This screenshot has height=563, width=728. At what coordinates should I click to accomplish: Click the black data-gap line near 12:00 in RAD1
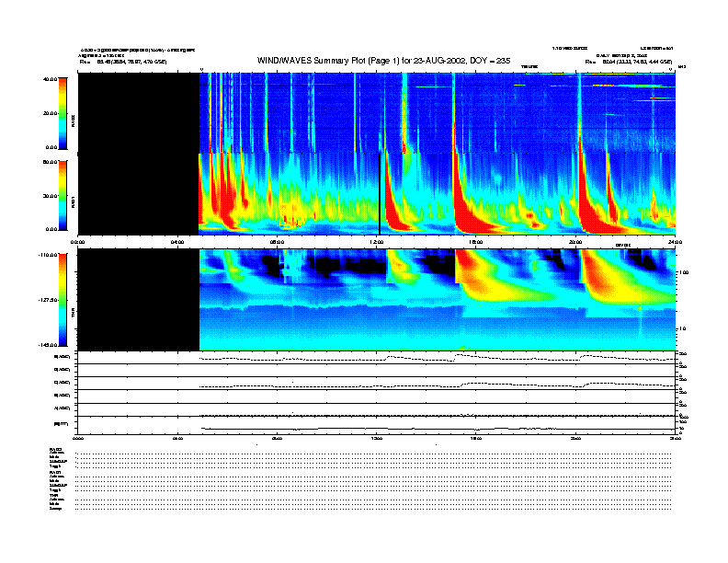click(x=380, y=194)
